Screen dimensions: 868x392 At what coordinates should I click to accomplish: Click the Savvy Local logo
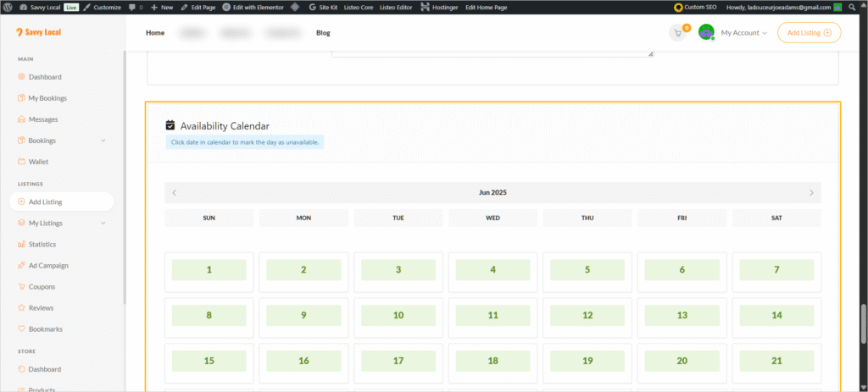tap(39, 33)
